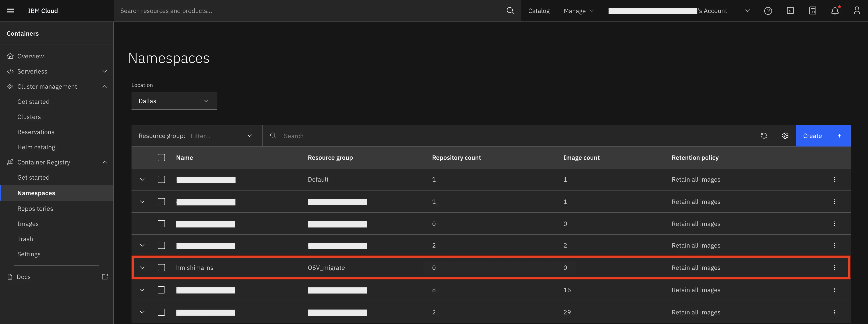868x324 pixels.
Task: Open overflow menu for hmishima-ns row
Action: [834, 268]
